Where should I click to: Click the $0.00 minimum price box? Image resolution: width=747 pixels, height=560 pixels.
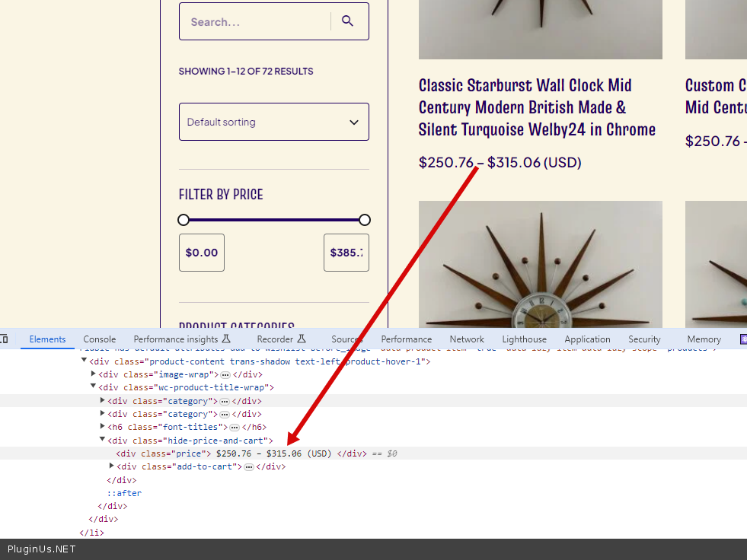(x=202, y=253)
